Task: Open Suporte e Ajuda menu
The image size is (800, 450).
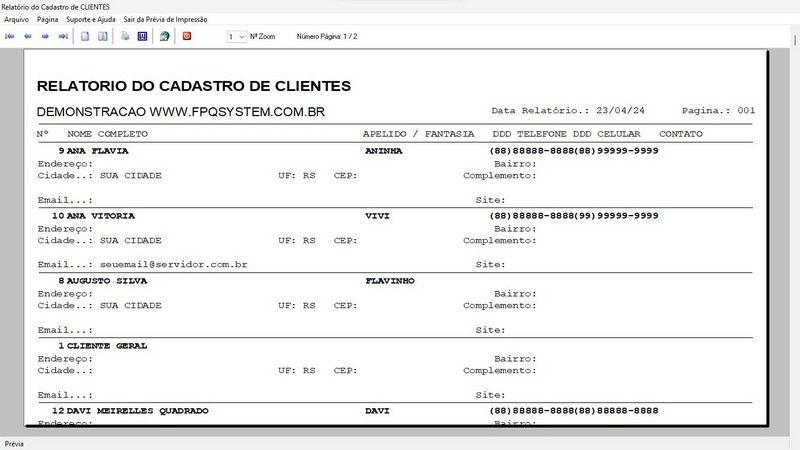Action: (x=92, y=19)
